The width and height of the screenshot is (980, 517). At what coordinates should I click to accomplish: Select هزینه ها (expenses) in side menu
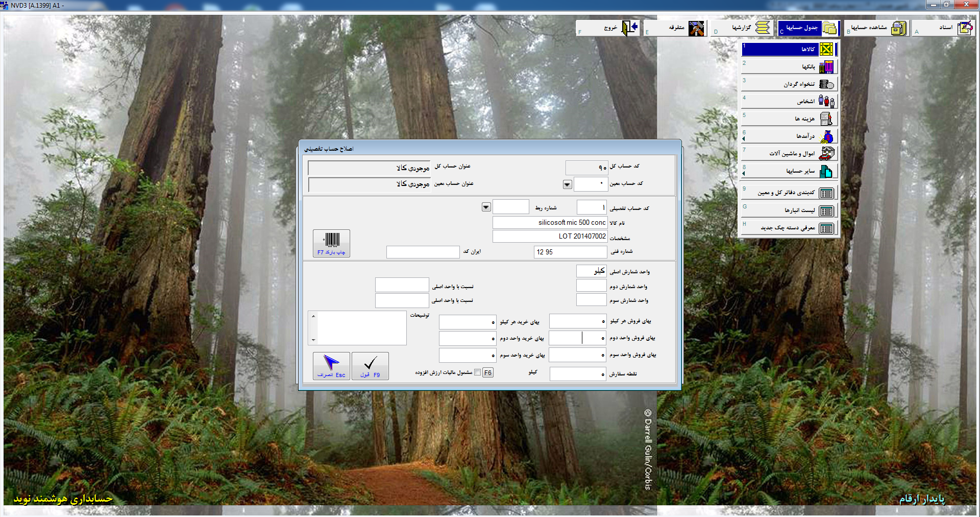click(x=789, y=119)
